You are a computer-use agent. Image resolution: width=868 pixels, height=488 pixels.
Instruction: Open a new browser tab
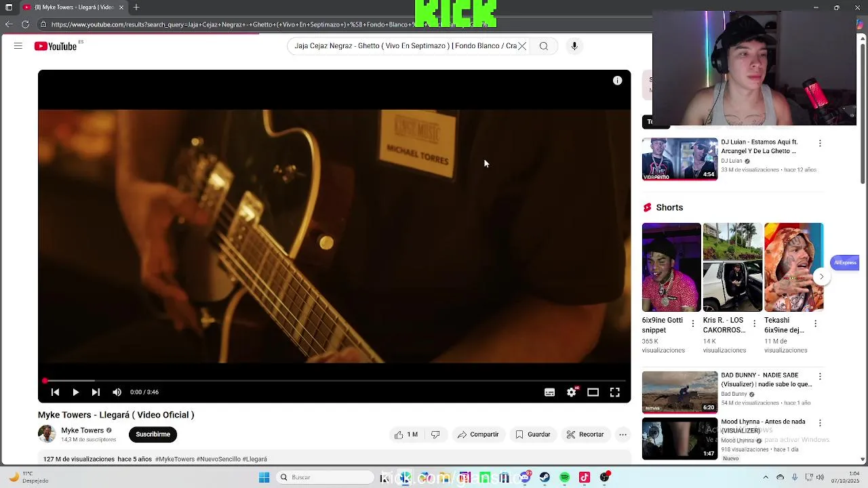point(136,7)
